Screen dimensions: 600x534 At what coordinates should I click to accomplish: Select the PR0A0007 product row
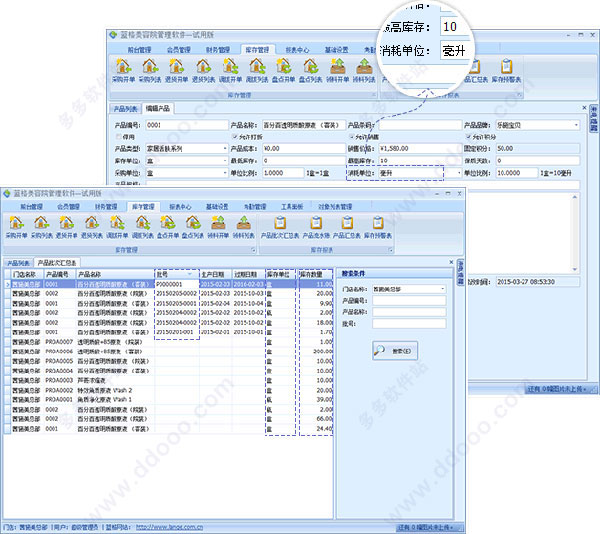168,342
